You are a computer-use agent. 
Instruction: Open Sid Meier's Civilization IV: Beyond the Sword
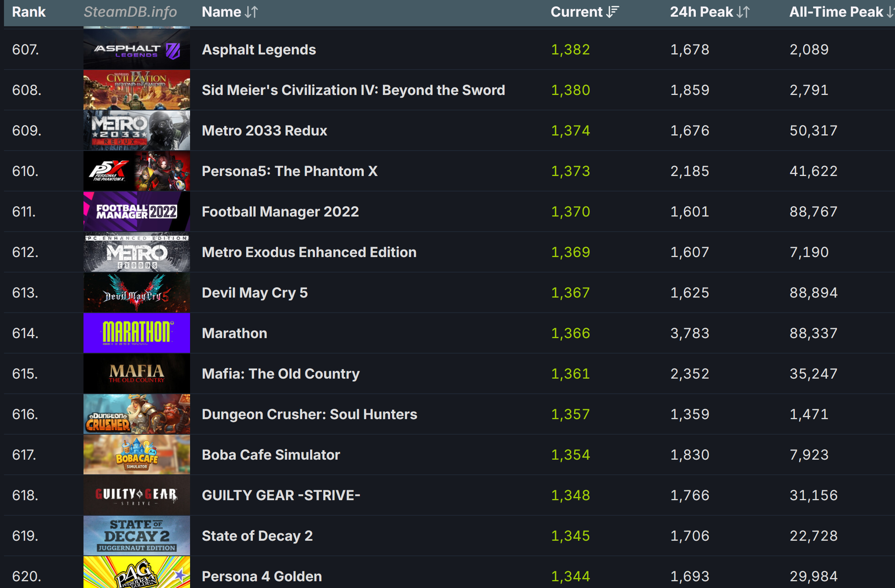353,90
